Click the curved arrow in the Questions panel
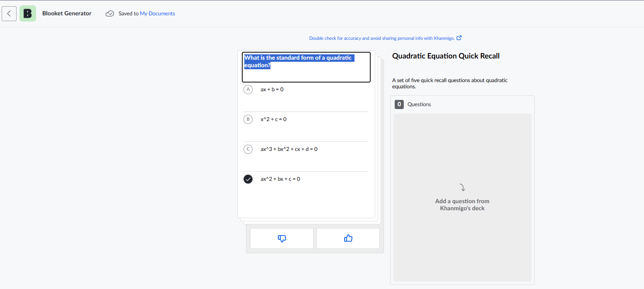The height and width of the screenshot is (289, 644). (x=463, y=187)
